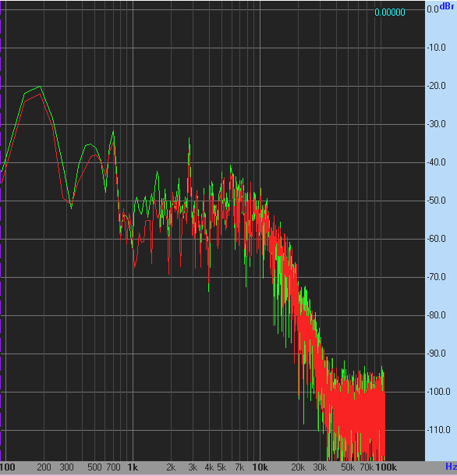
Task: Click the 100k frequency axis label
Action: (x=386, y=467)
